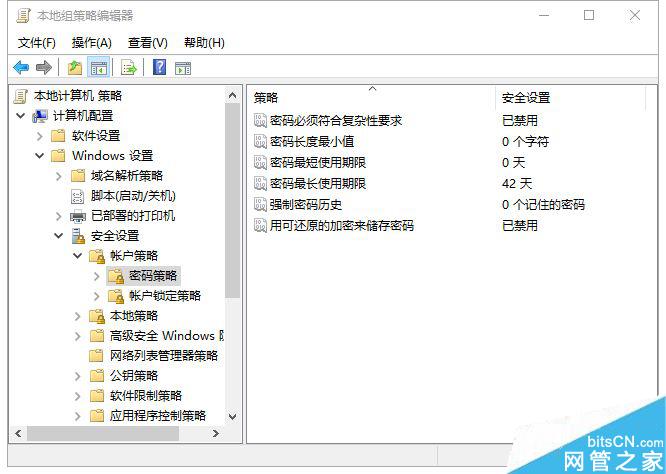
Task: Click the Back arrow toolbar icon
Action: (21, 67)
